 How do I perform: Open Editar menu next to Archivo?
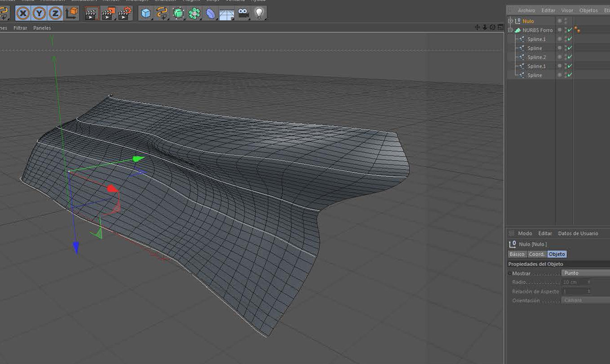[x=548, y=10]
